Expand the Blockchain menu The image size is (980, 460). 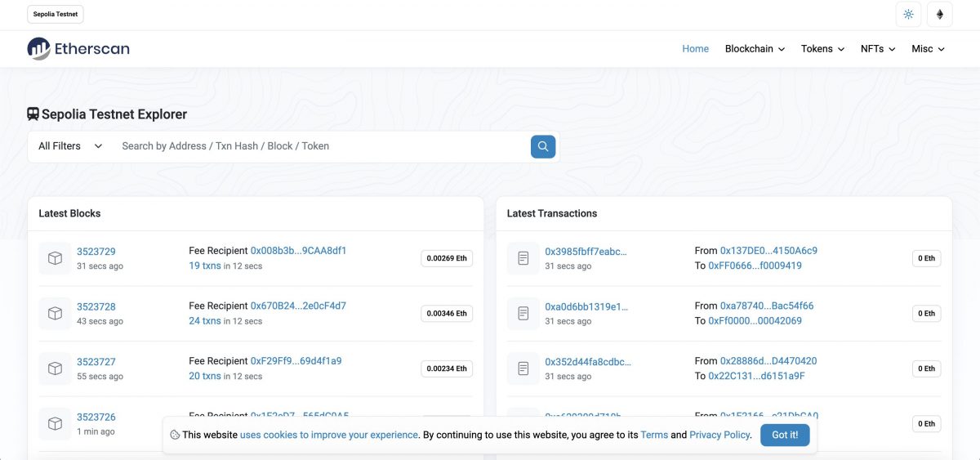(755, 49)
